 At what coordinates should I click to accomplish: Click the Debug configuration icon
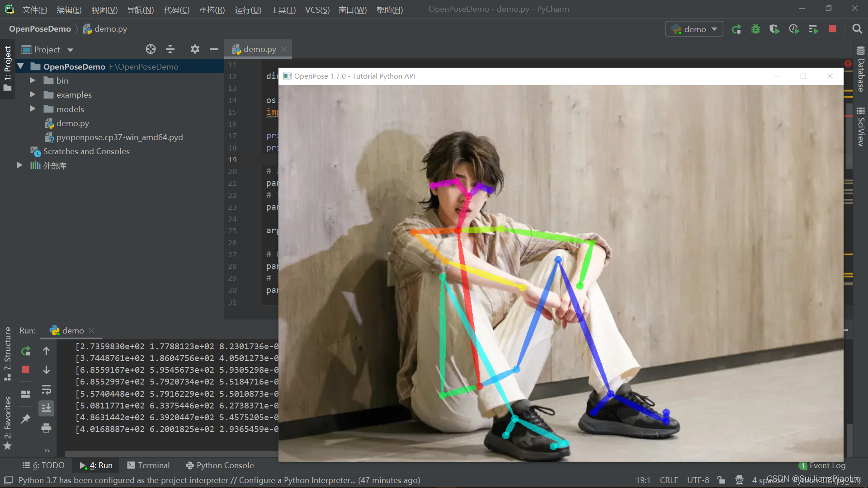point(755,28)
